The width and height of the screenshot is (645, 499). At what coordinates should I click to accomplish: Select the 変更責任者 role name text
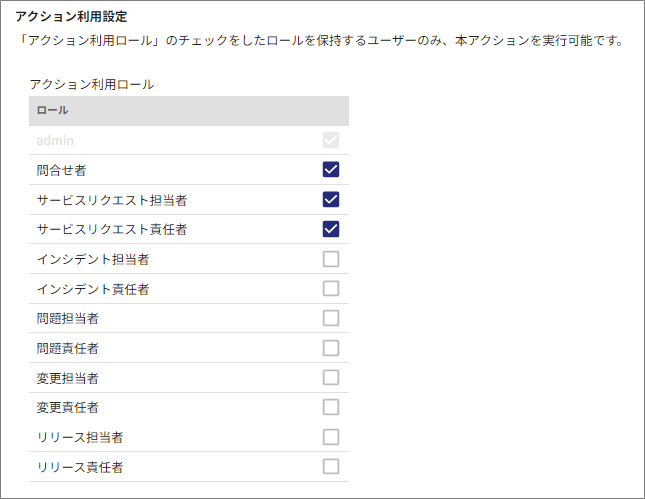(67, 408)
